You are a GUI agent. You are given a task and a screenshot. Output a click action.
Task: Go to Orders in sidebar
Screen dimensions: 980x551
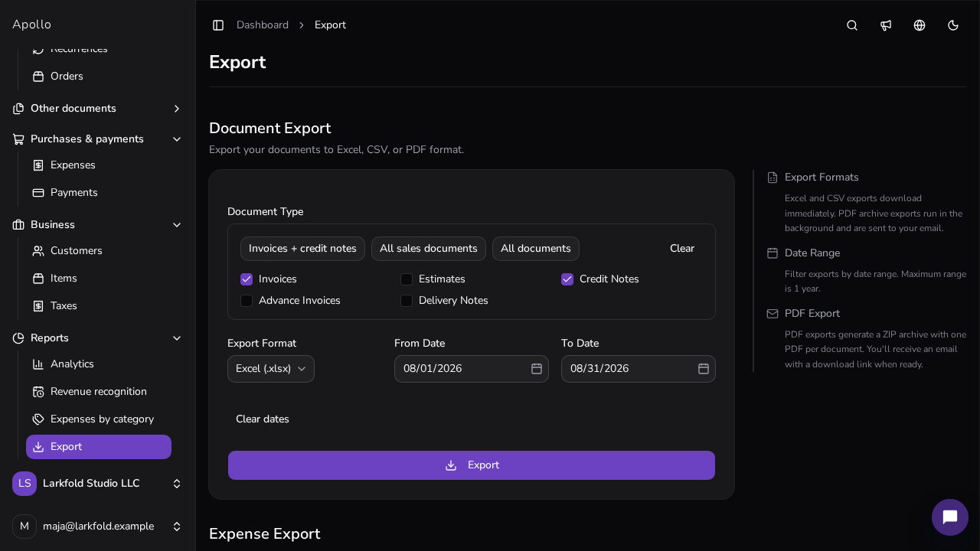(x=99, y=77)
